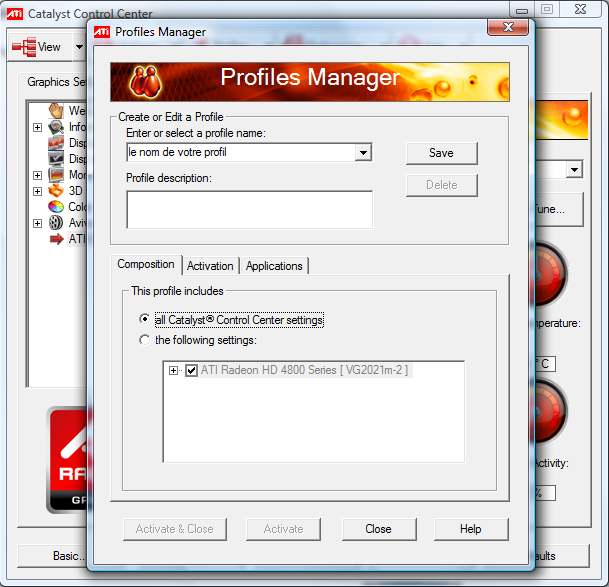609x587 pixels.
Task: Select the ATI Overdrive red arrow icon
Action: [56, 239]
